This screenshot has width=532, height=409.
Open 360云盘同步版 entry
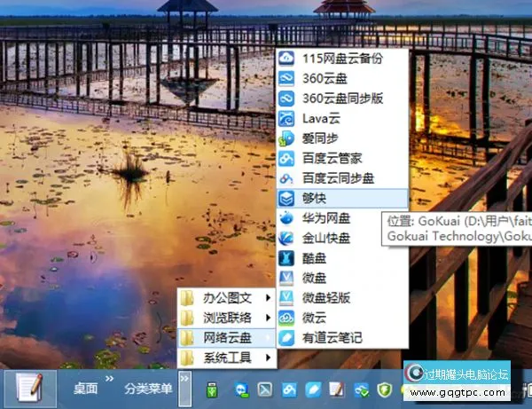pos(342,98)
